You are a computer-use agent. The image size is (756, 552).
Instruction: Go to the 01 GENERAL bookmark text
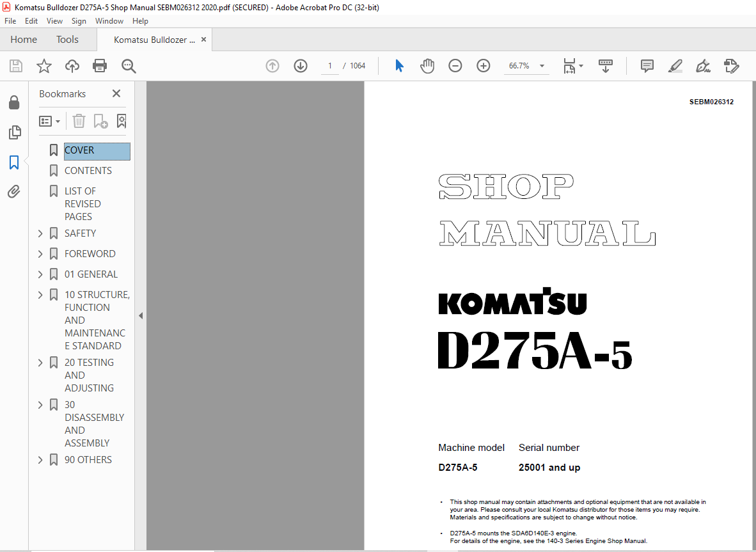click(x=91, y=274)
